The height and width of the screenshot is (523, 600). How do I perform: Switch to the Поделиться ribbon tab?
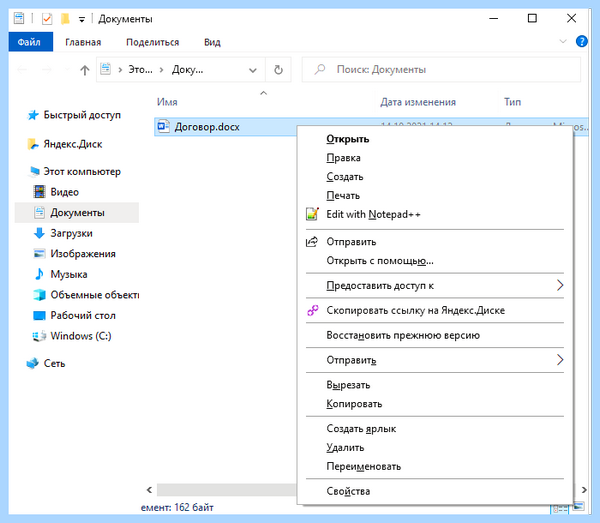(x=152, y=42)
